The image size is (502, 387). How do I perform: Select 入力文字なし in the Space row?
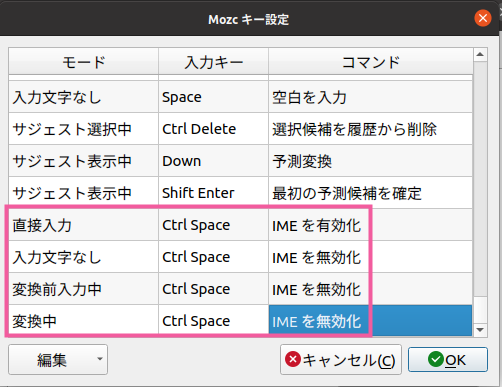83,97
